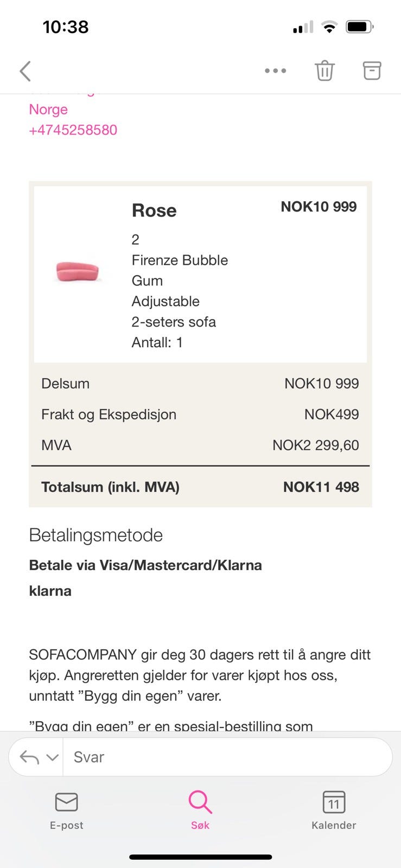
Task: Tap the Svar reply input field
Action: point(228,757)
